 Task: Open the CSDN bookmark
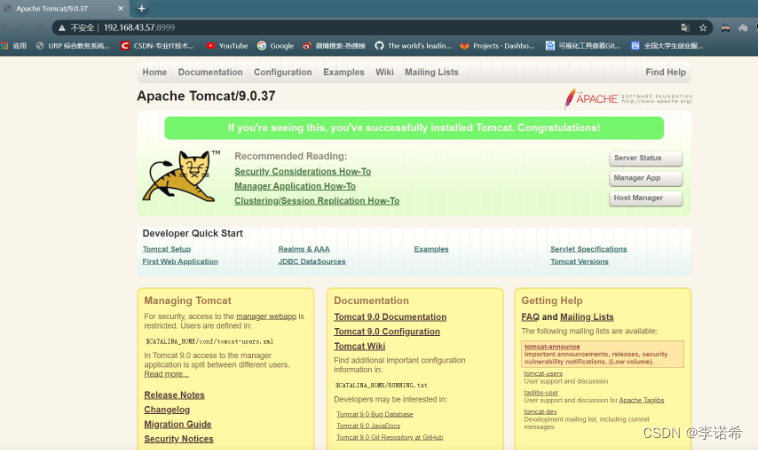pos(157,46)
